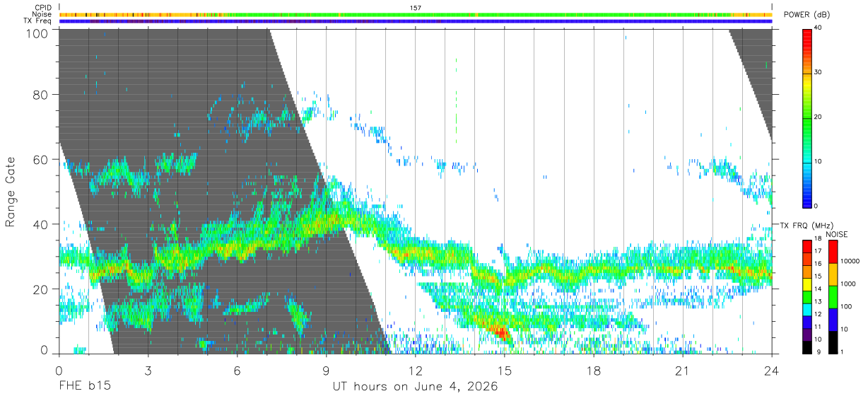
Task: Select the Noise indicator strip above plot
Action: 416,14
